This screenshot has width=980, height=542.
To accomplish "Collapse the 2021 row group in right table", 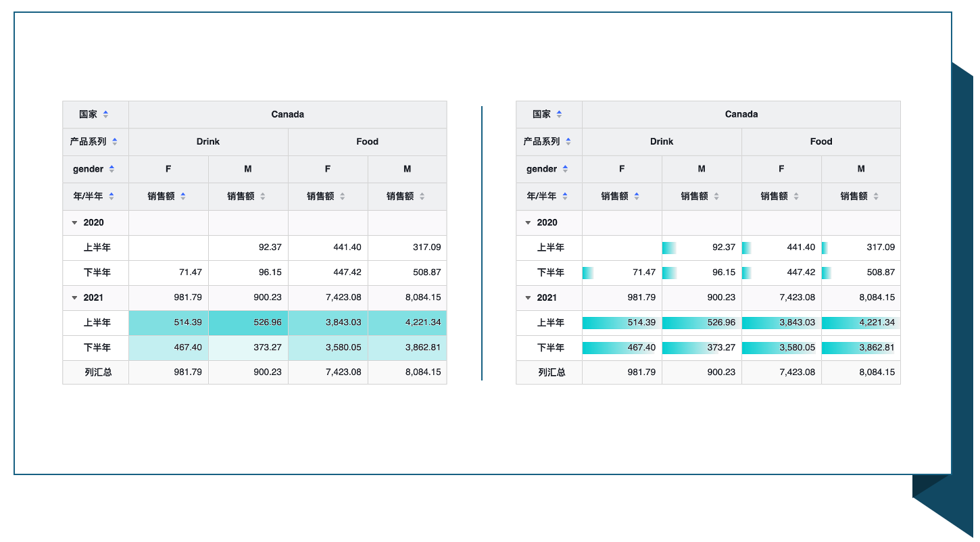I will (529, 298).
